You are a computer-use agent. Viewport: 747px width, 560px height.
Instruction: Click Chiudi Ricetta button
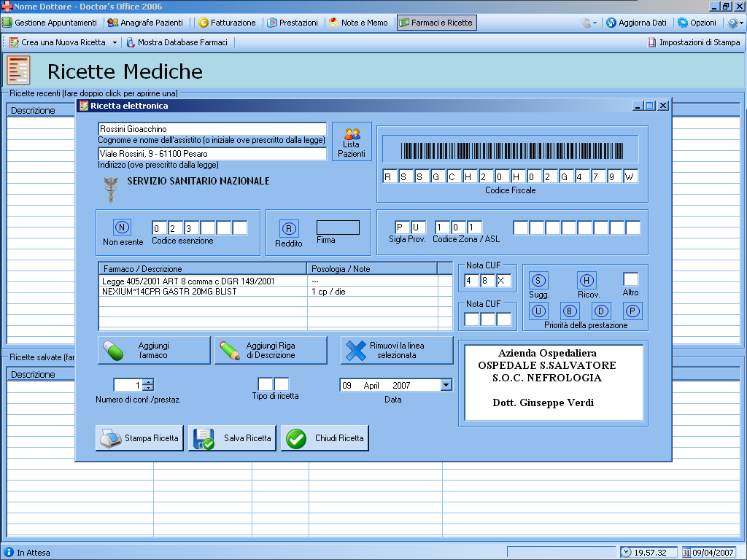click(325, 438)
